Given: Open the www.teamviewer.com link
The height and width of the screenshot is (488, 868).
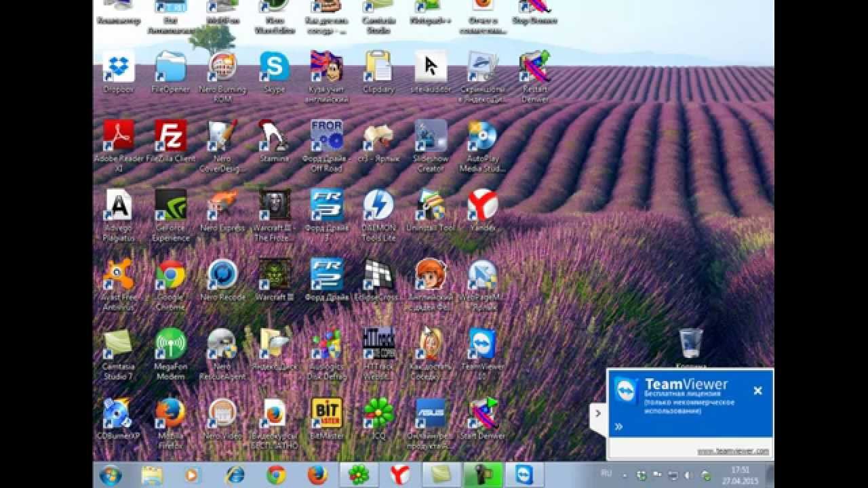Looking at the screenshot, I should 733,451.
